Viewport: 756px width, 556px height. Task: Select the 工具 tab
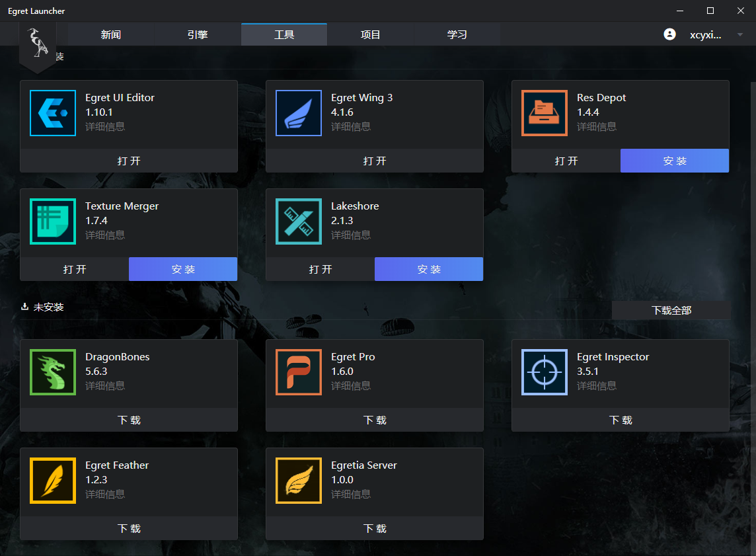pyautogui.click(x=284, y=35)
